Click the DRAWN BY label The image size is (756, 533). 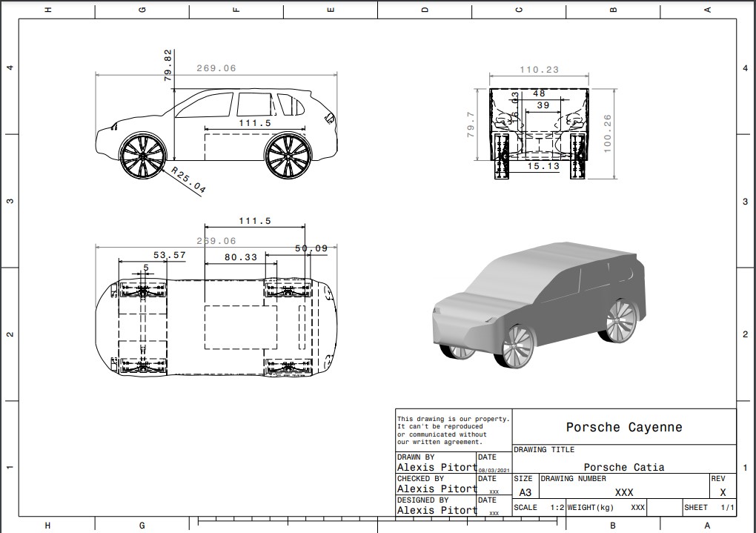point(416,457)
